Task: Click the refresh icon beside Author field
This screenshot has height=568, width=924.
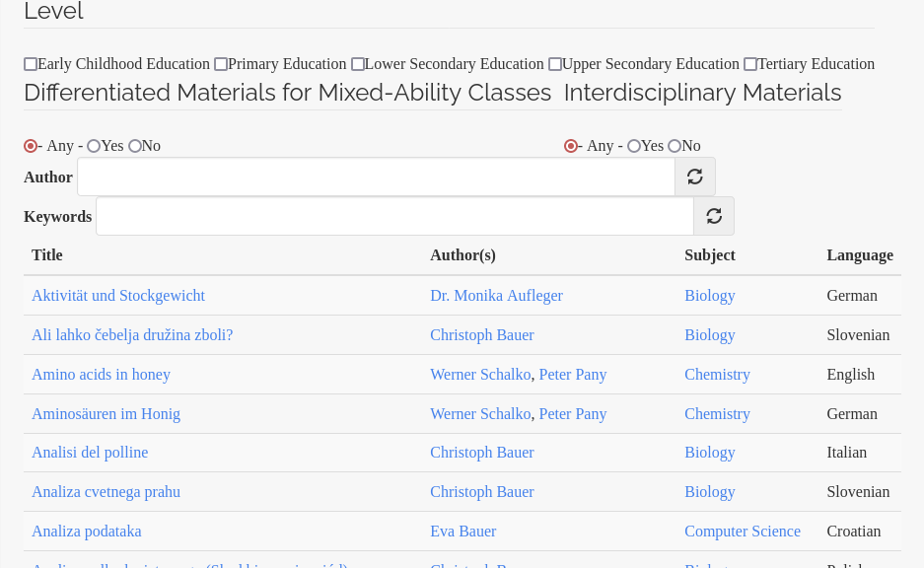Action: pos(695,177)
